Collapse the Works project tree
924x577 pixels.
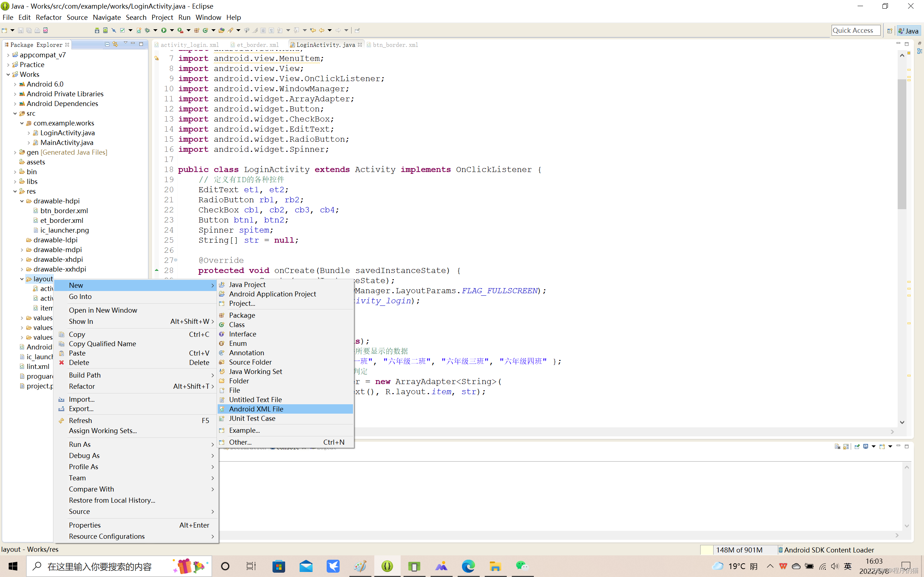click(x=8, y=74)
